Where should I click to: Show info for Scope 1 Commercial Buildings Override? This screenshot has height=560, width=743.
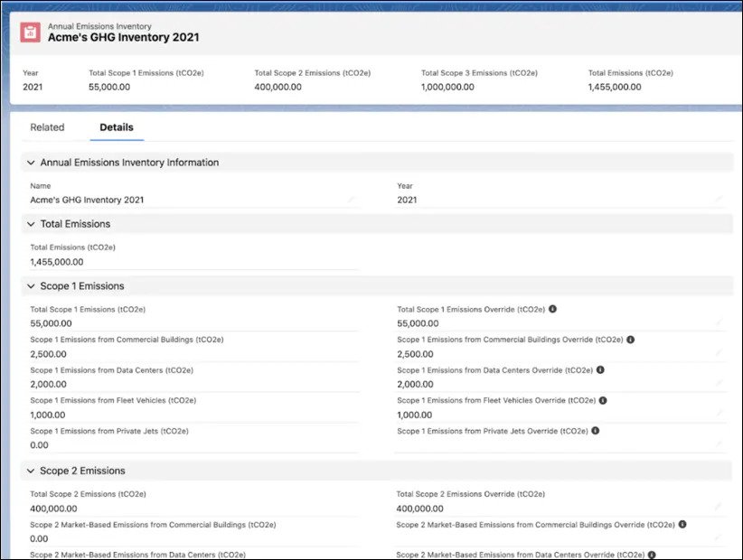pyautogui.click(x=630, y=340)
